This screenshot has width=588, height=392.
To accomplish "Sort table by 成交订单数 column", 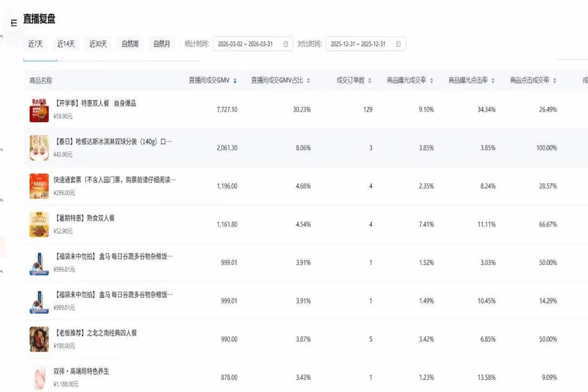I will pyautogui.click(x=369, y=81).
